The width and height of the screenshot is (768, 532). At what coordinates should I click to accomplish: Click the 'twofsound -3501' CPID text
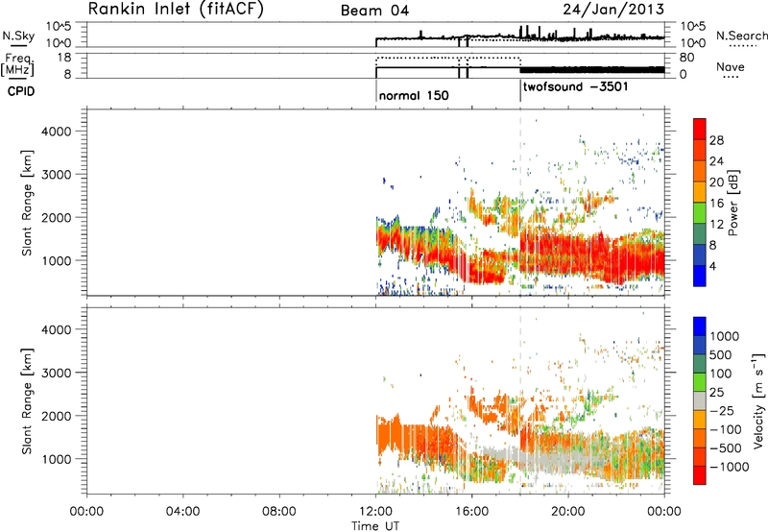[575, 86]
